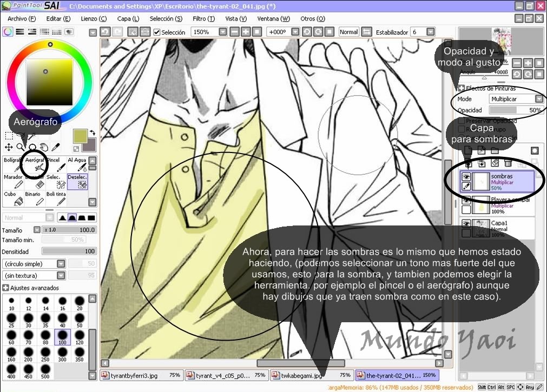Image resolution: width=547 pixels, height=392 pixels.
Task: Click the Normal view mode button
Action: pos(349,32)
